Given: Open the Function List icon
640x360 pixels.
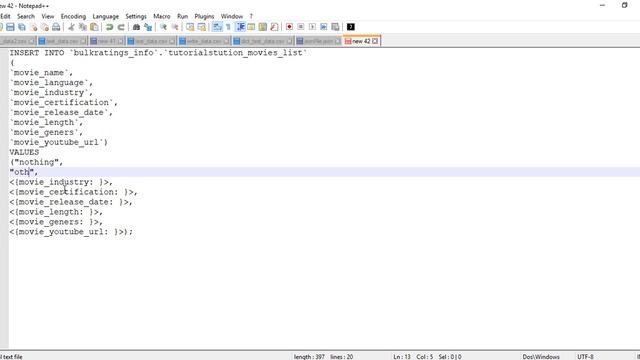Looking at the screenshot, I should click(x=274, y=27).
